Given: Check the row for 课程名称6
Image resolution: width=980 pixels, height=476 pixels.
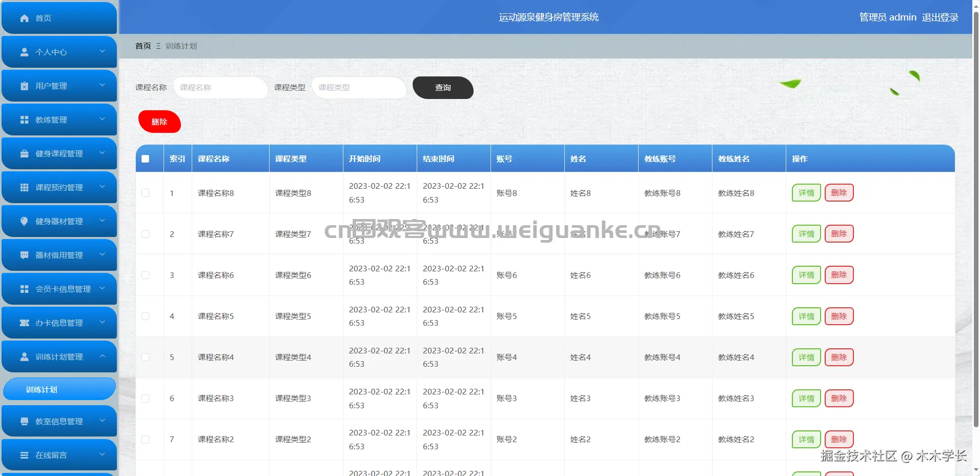Looking at the screenshot, I should pos(146,275).
